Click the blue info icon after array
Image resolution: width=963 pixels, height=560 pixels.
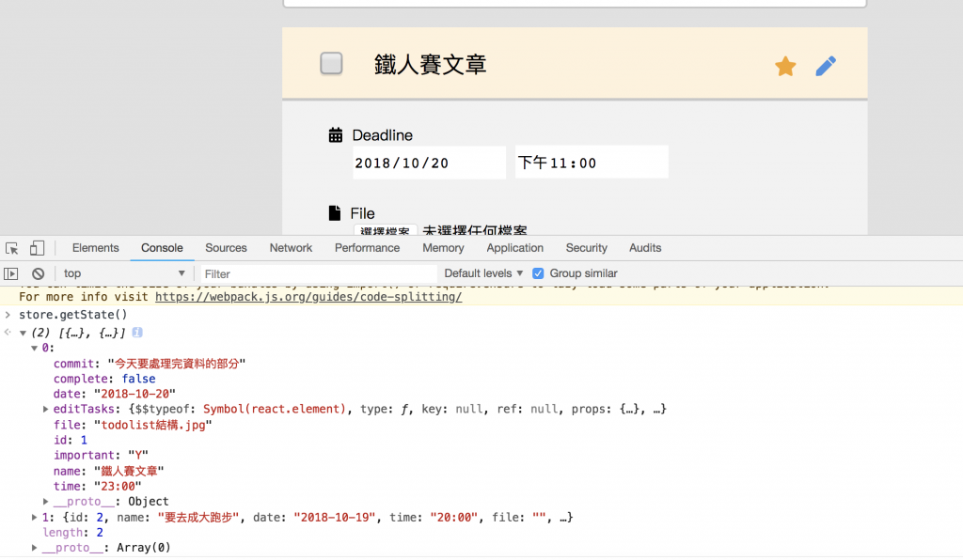click(x=137, y=333)
